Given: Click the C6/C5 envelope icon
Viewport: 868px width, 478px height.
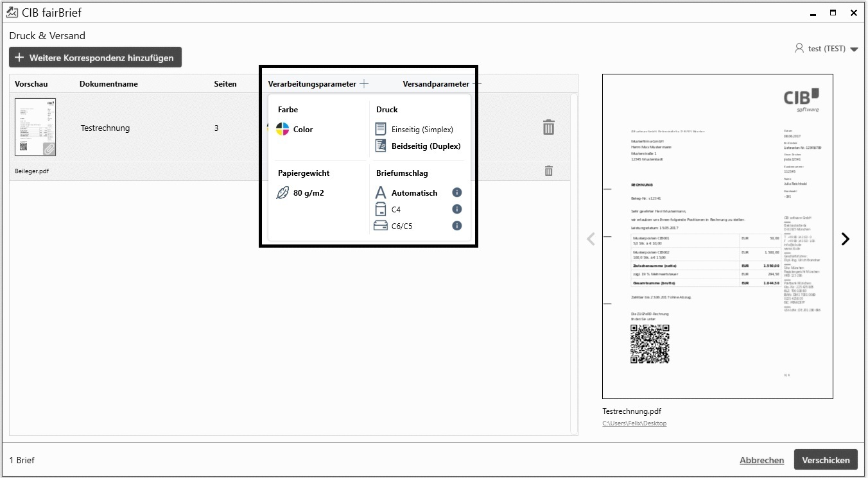Looking at the screenshot, I should [380, 226].
